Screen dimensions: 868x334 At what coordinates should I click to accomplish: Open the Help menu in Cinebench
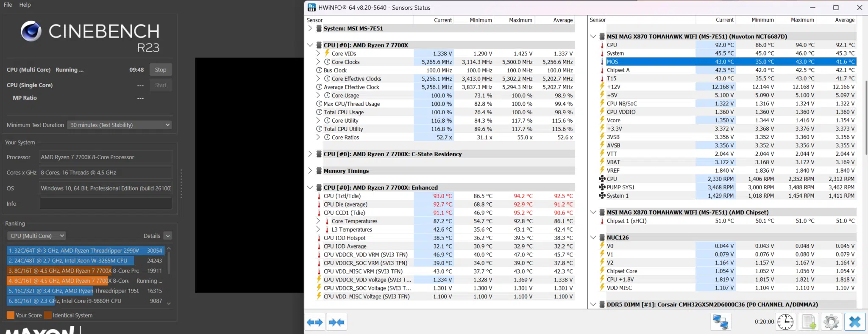click(25, 5)
